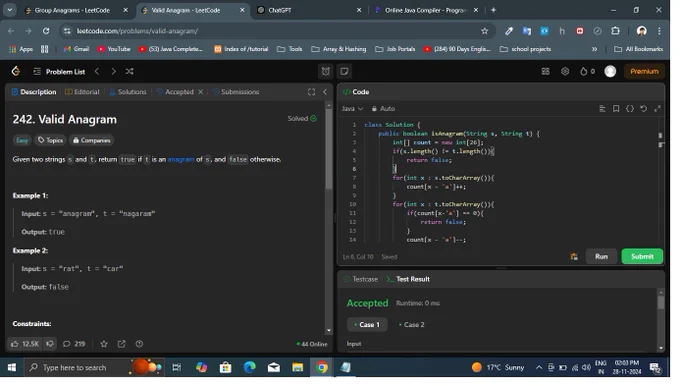The image size is (680, 386).
Task: Switch to the Submissions tab
Action: 235,92
